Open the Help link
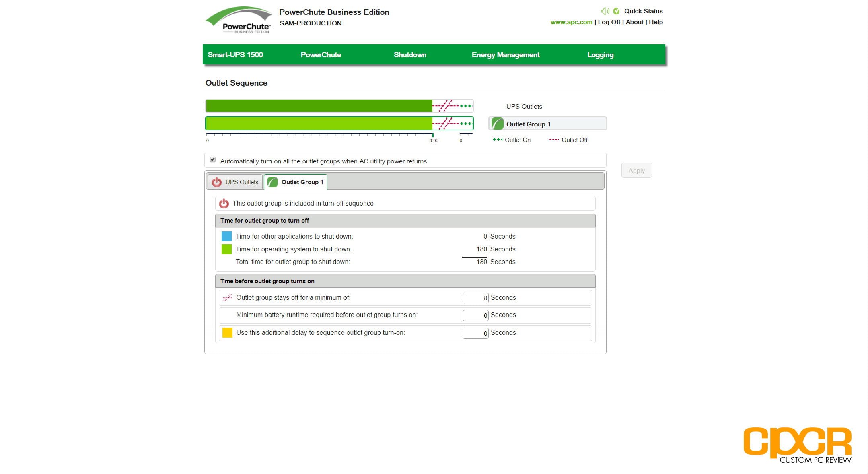868x474 pixels. pos(656,22)
